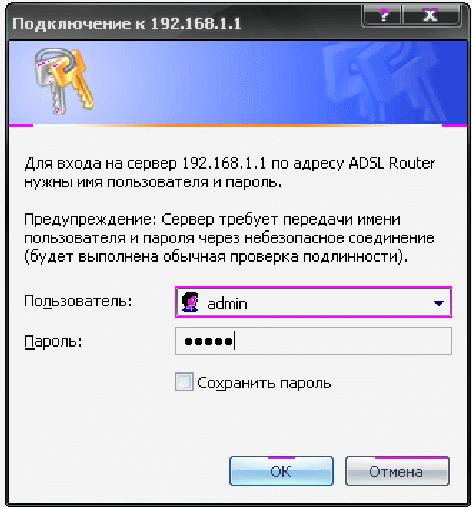The width and height of the screenshot is (472, 507).
Task: Click the Пароль: field label
Action: [x=53, y=342]
